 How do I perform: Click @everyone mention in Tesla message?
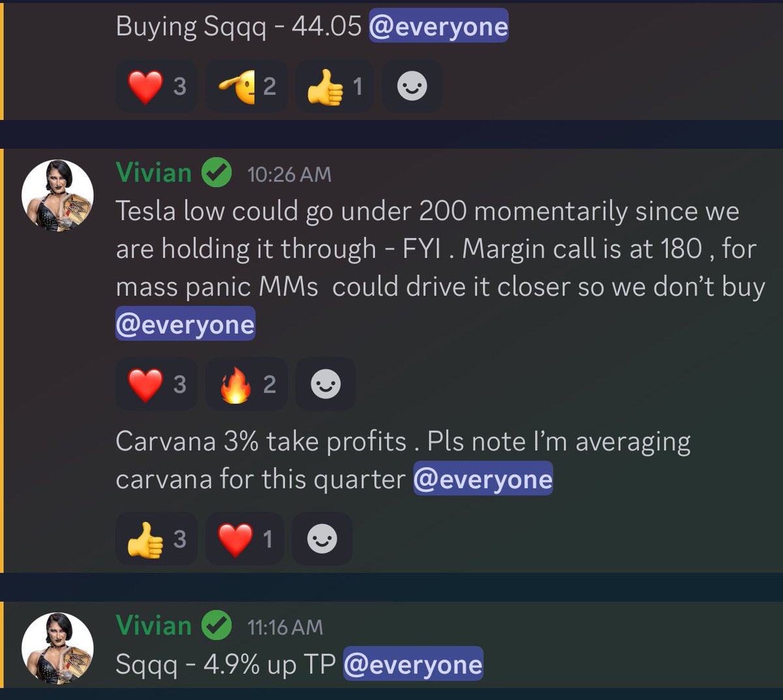click(x=185, y=324)
